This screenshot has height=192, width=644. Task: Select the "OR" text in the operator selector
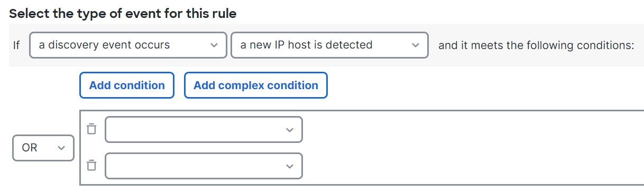coord(30,148)
